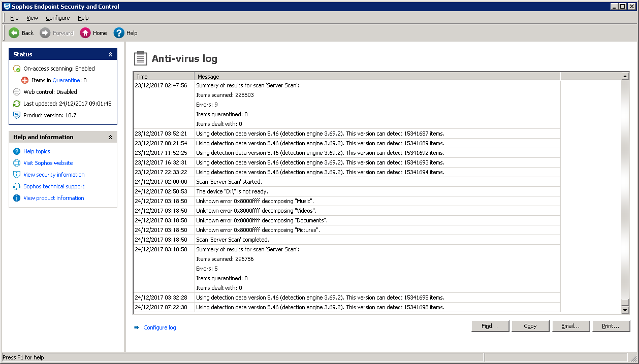Screen dimensions: 639x364
Task: Open View security information link
Action: (x=54, y=175)
